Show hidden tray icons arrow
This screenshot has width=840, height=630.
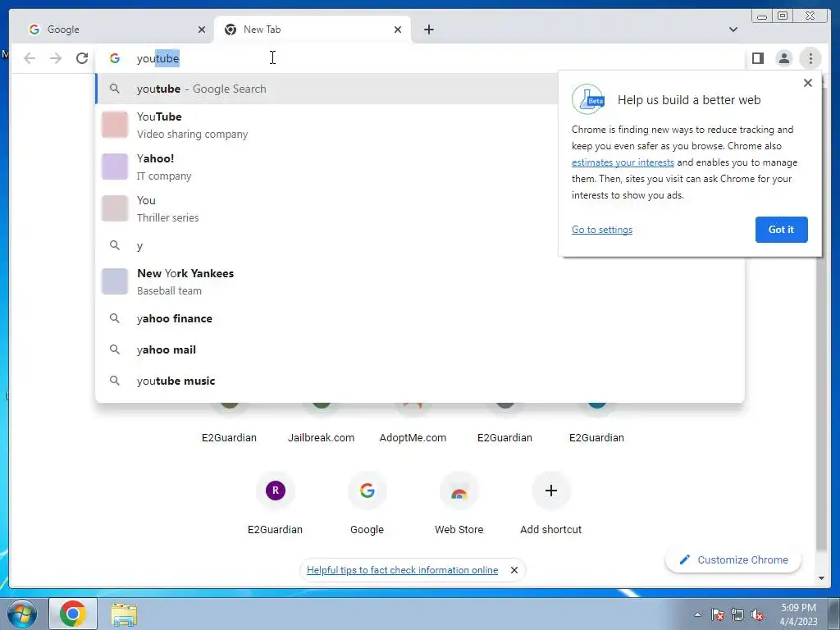click(x=697, y=614)
